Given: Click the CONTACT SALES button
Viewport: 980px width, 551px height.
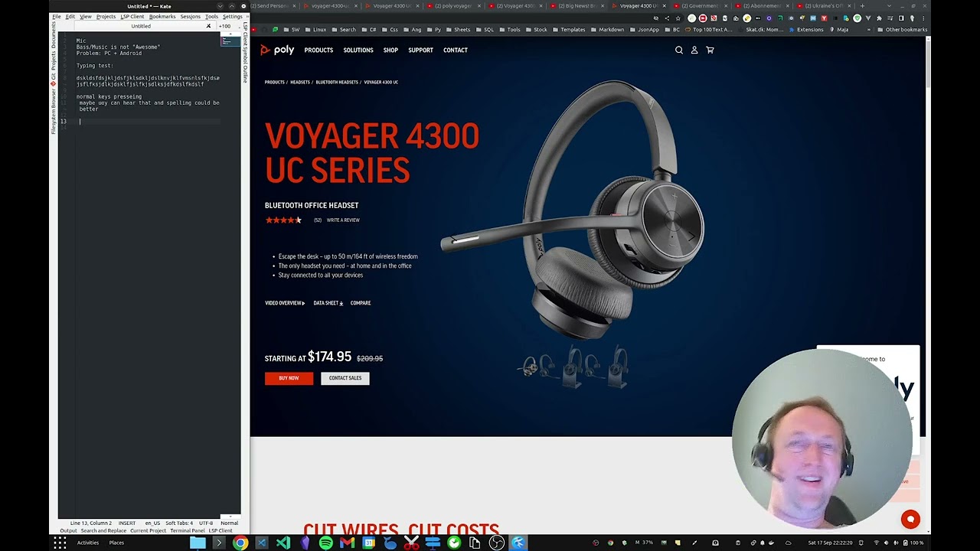Looking at the screenshot, I should click(x=345, y=378).
